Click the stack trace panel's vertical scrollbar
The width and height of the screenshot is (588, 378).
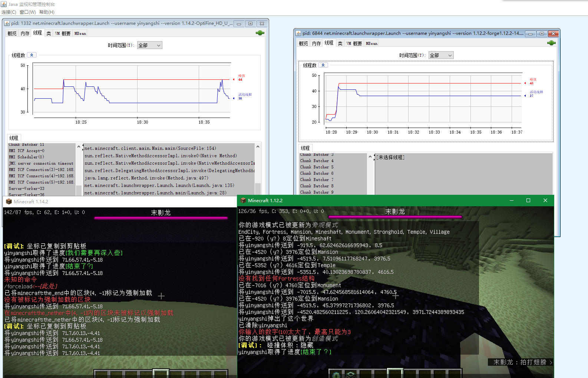258,167
